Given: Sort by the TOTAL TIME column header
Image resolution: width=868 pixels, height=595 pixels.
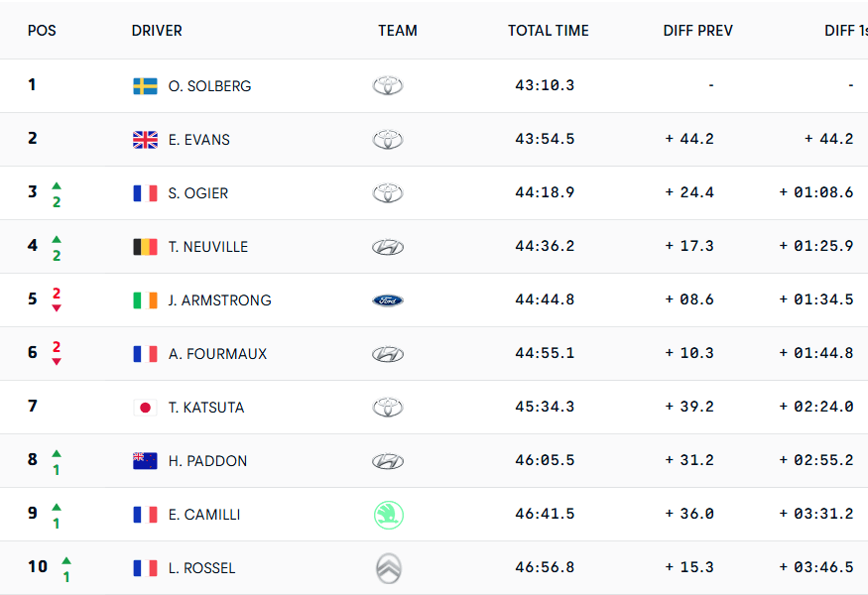Looking at the screenshot, I should (548, 31).
